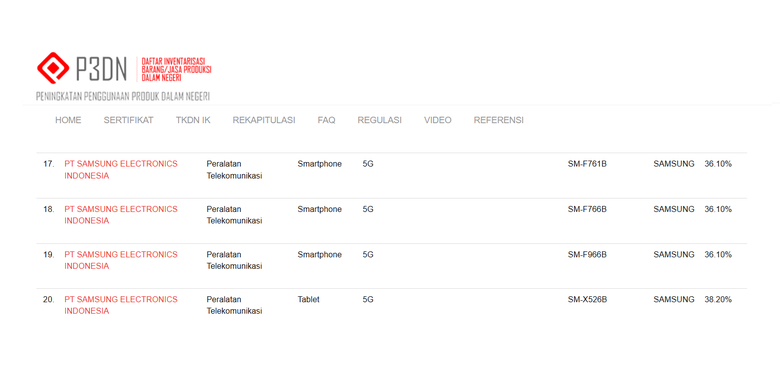Open the FAQ page
The height and width of the screenshot is (390, 780).
click(326, 120)
